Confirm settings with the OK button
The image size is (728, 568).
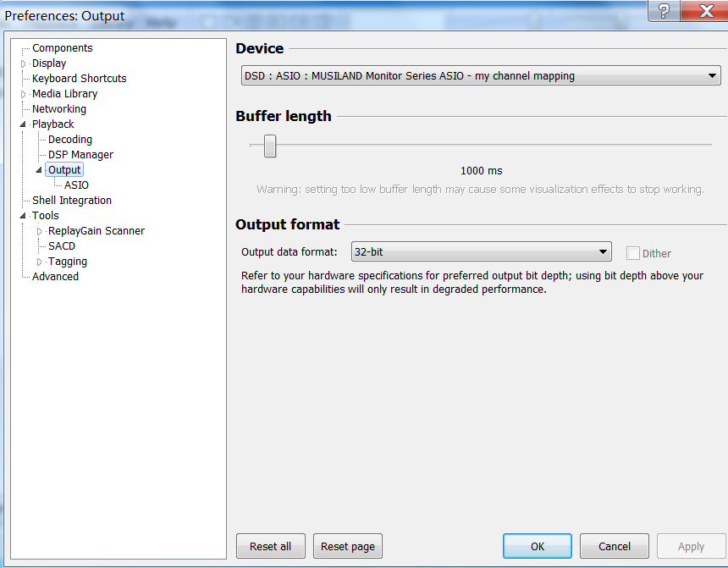(x=537, y=547)
